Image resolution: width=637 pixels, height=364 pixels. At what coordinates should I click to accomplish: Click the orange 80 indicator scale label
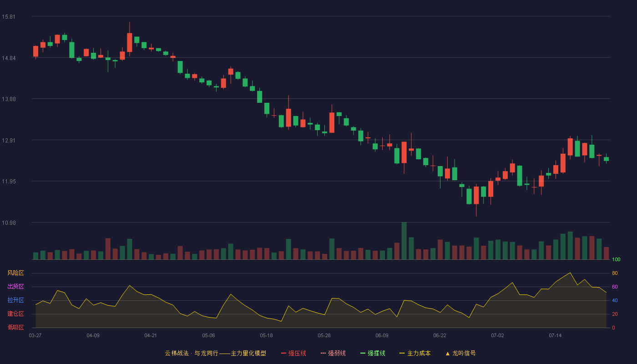click(x=615, y=273)
